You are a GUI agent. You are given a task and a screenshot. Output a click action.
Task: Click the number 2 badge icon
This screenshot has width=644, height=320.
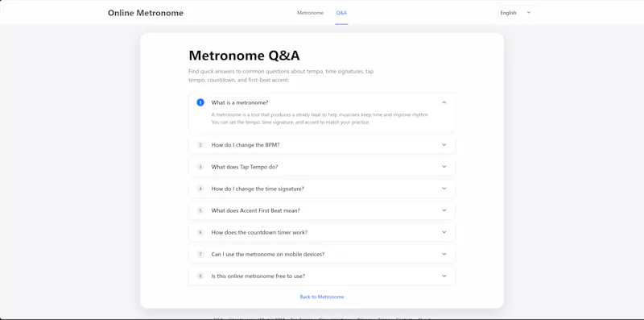(x=200, y=145)
